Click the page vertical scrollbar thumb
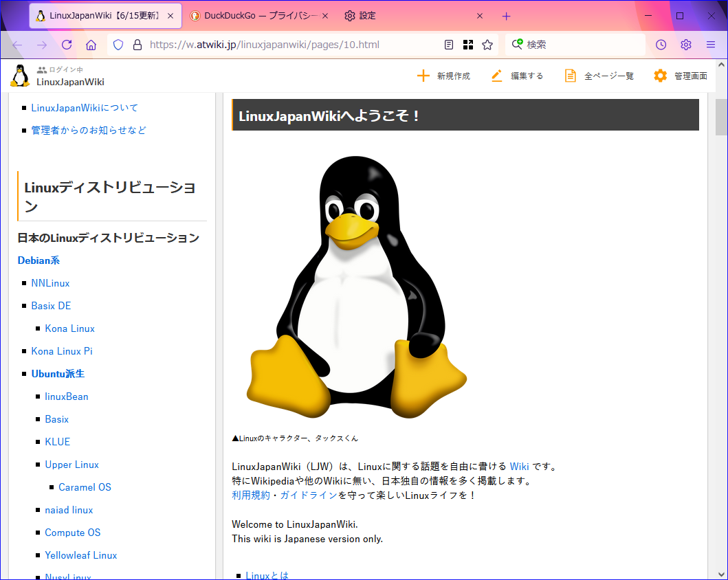 [721, 116]
